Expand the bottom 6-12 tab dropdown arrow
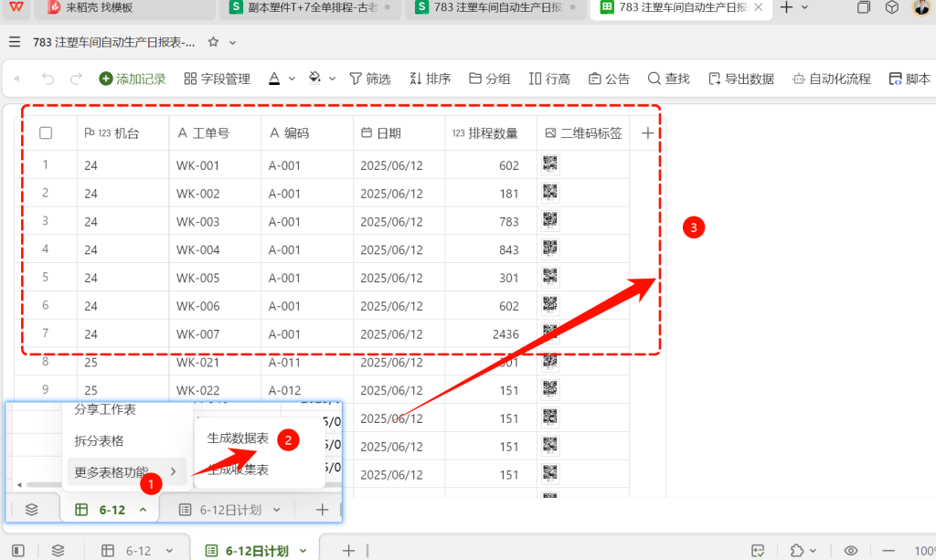Viewport: 936px width, 560px height. pos(169,551)
